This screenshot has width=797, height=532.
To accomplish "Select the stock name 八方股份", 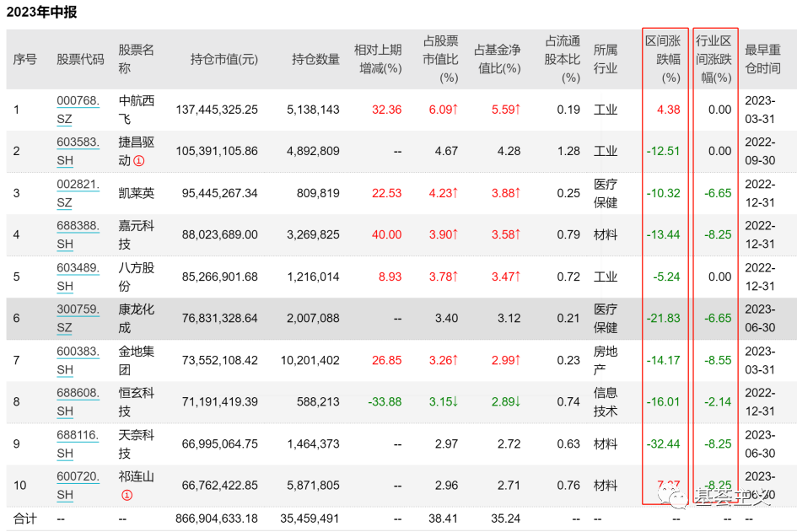I will [137, 277].
